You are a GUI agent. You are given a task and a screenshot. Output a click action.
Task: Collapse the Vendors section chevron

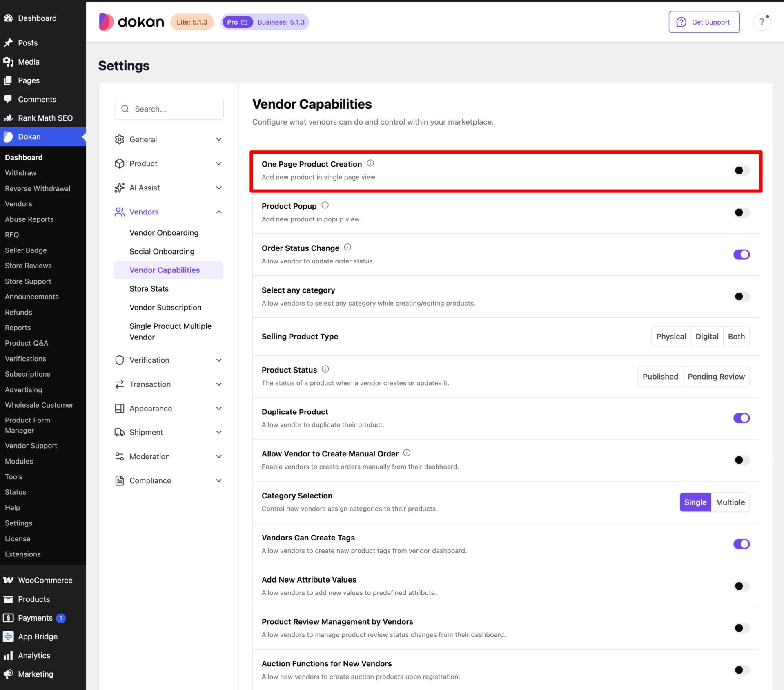click(219, 212)
